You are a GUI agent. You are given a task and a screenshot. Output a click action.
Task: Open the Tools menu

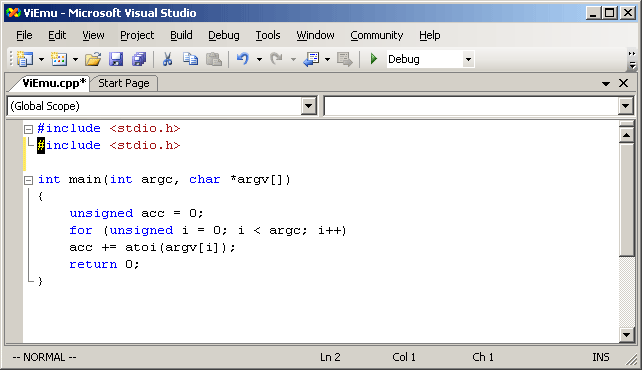click(x=268, y=36)
